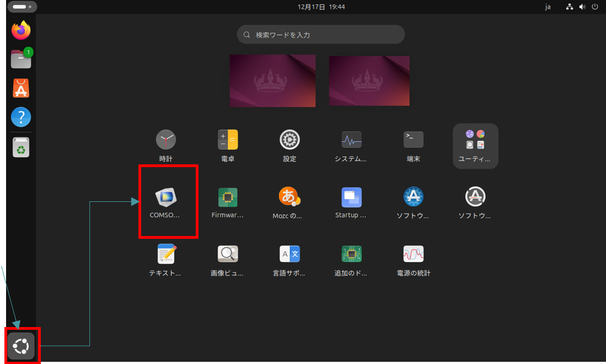Screen dimensions: 606x364
Task: Click the Show Applications button in dock
Action: pyautogui.click(x=21, y=346)
